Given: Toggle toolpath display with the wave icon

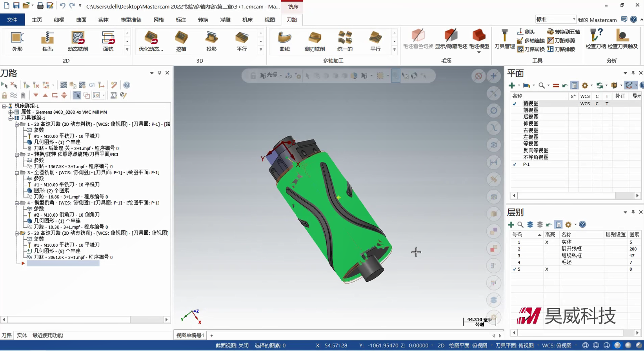Looking at the screenshot, I should [x=14, y=95].
